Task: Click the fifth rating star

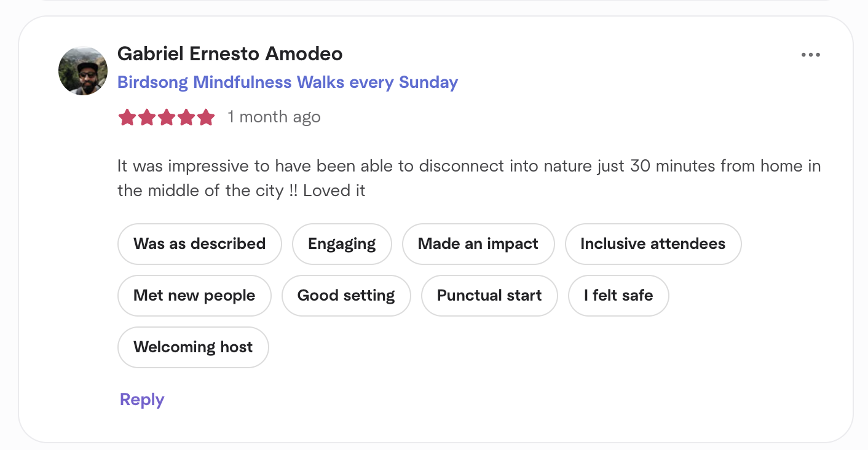Action: [x=206, y=117]
